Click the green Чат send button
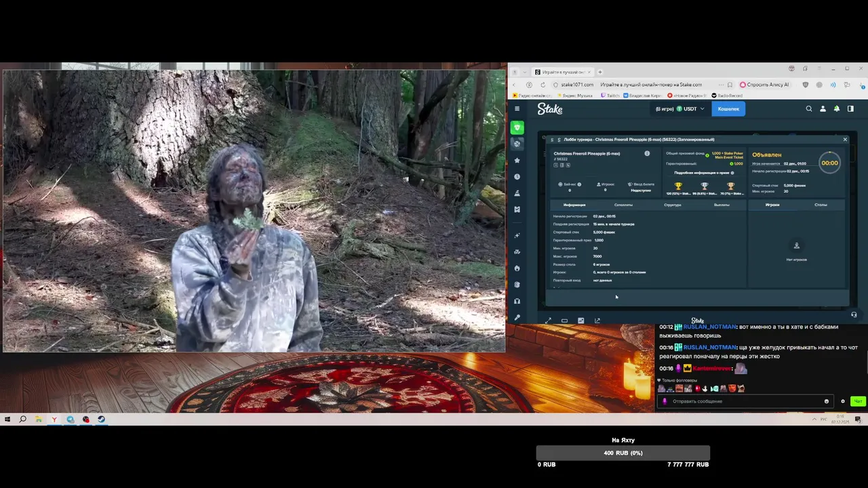This screenshot has height=488, width=868. tap(858, 401)
